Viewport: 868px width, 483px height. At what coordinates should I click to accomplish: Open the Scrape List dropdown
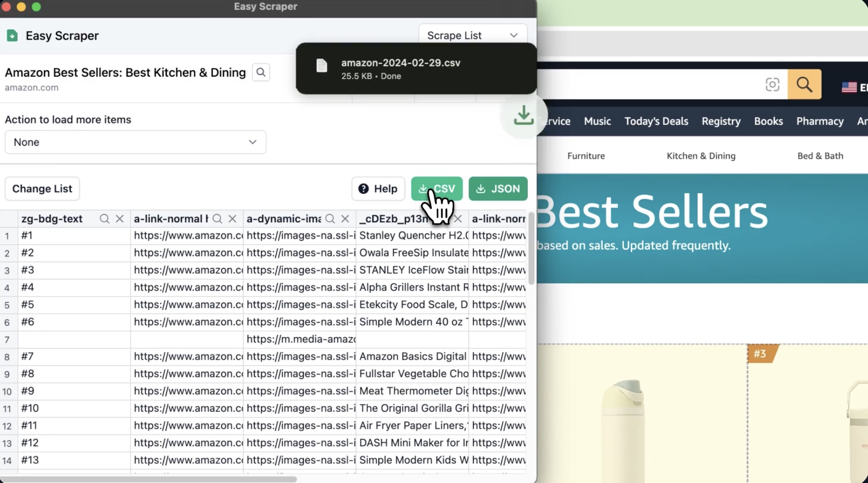tap(472, 35)
